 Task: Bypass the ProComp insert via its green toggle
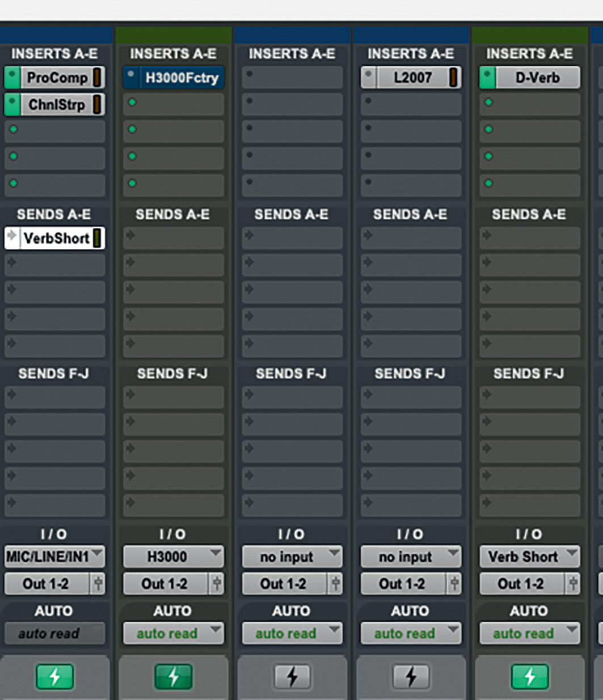click(12, 78)
